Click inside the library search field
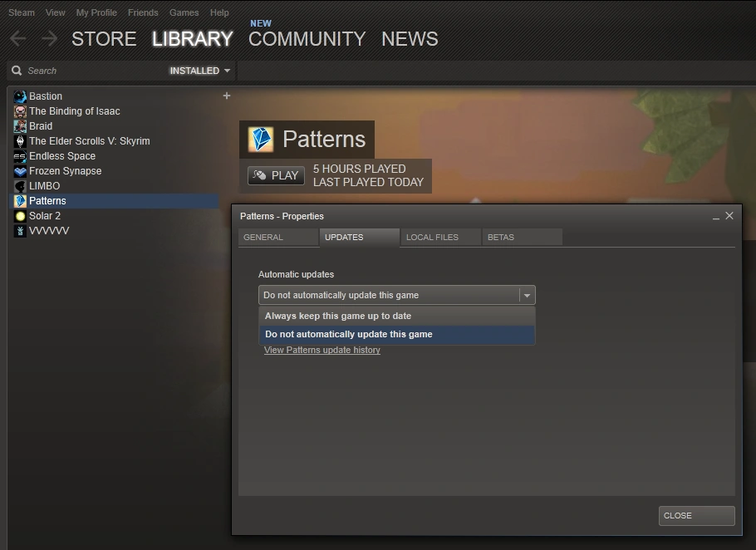 pyautogui.click(x=83, y=71)
